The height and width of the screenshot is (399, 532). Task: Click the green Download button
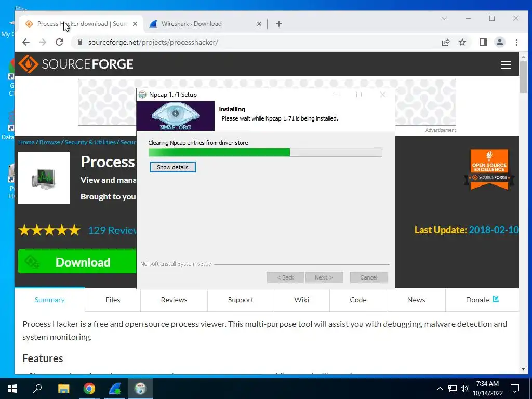pos(77,262)
